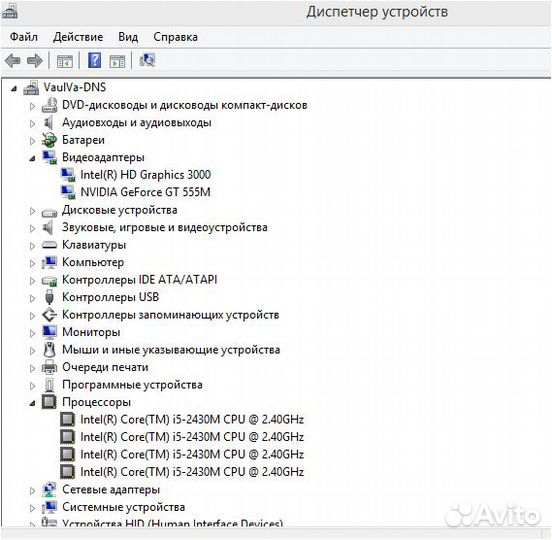Select the Батареи label
Screen dimensions: 552x540
pos(83,140)
